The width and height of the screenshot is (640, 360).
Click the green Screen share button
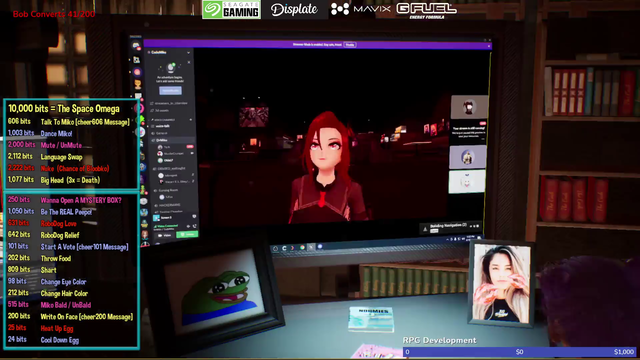[187, 234]
